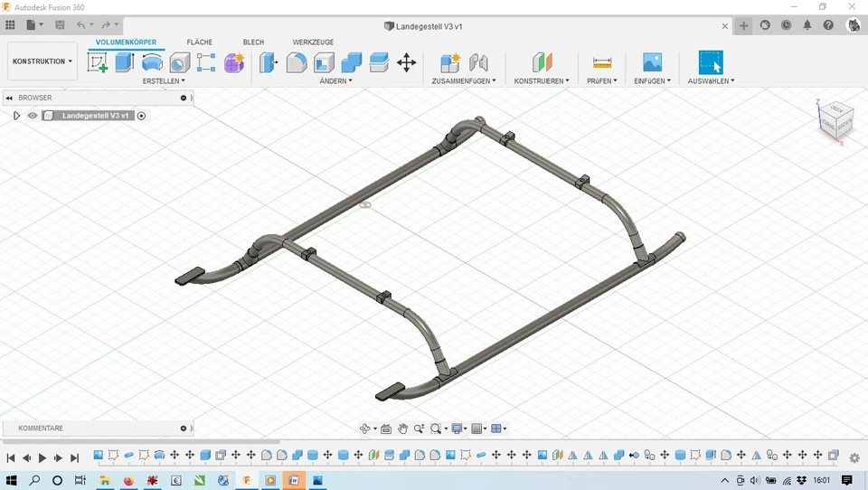Click the Measure tool under Prüfen

pos(602,62)
